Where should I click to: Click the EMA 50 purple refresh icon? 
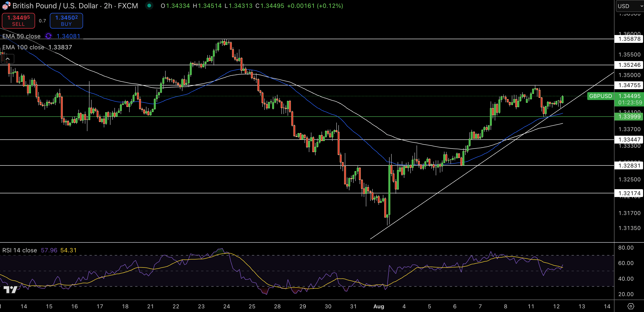[x=48, y=36]
